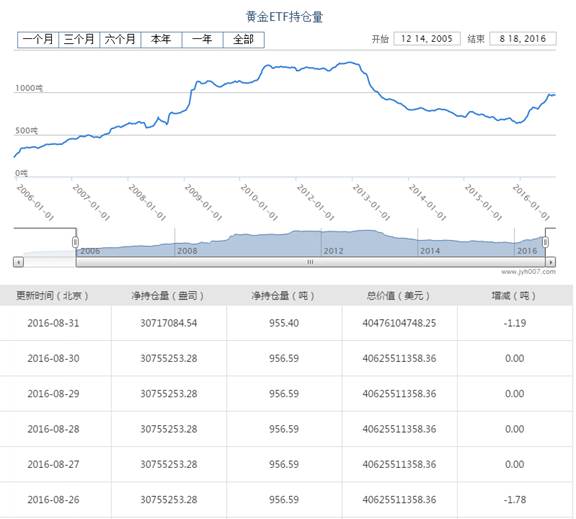Click the date cell 2016-08-28

coord(53,429)
